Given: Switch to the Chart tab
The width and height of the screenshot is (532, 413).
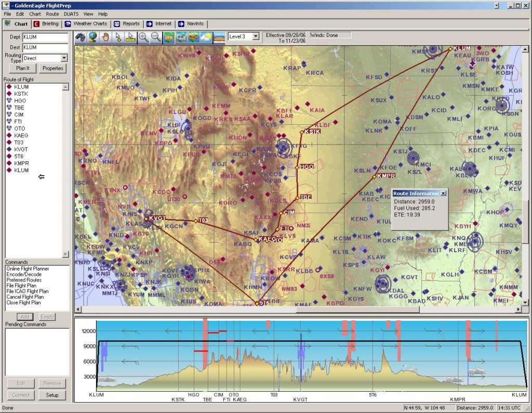Looking at the screenshot, I should (x=17, y=24).
